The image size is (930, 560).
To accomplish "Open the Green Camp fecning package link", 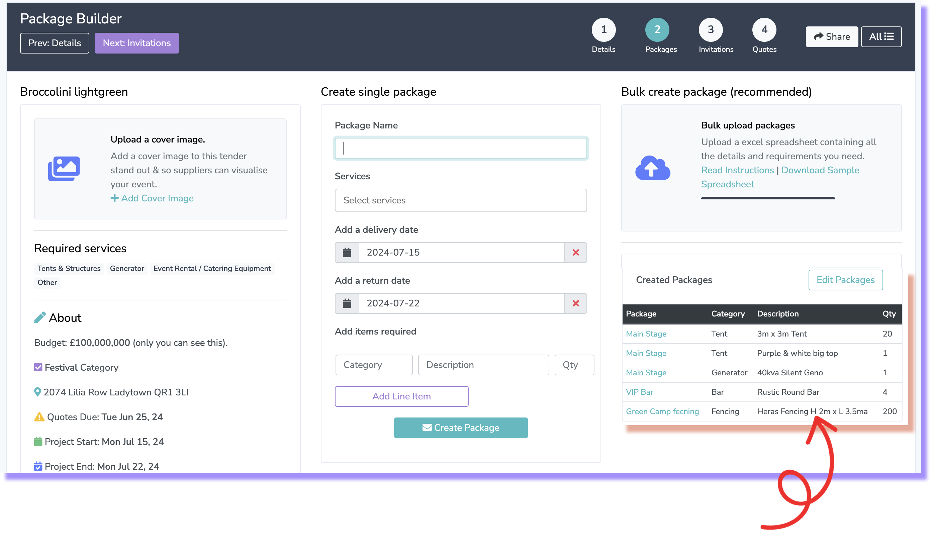I will click(x=662, y=411).
